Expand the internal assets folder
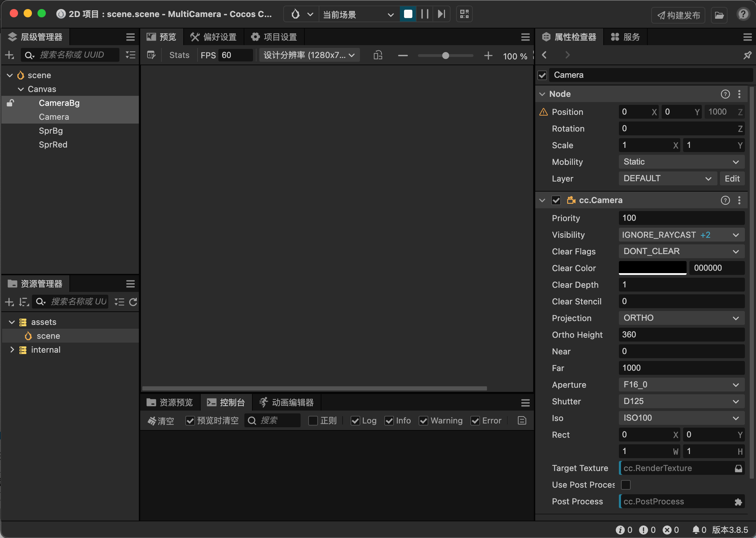 [x=12, y=350]
